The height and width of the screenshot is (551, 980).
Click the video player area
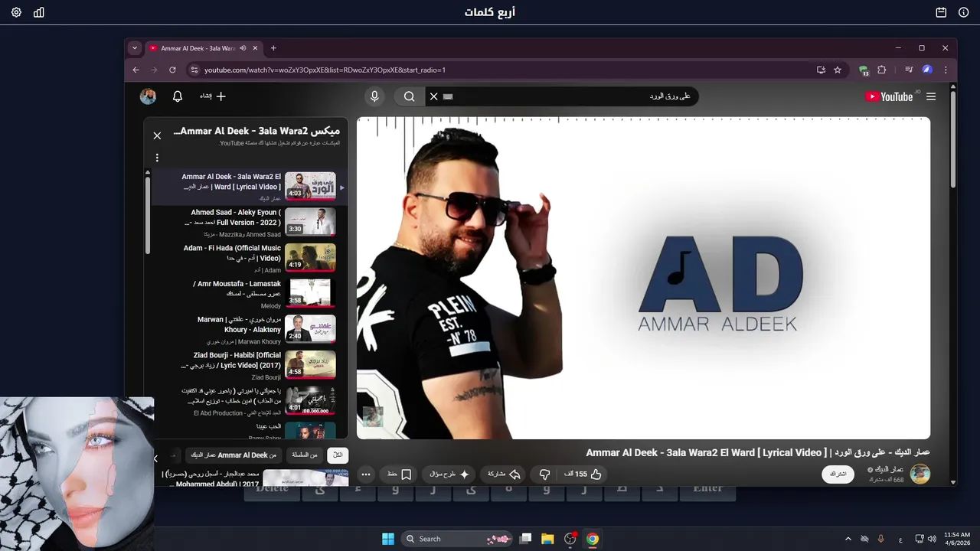click(x=643, y=278)
